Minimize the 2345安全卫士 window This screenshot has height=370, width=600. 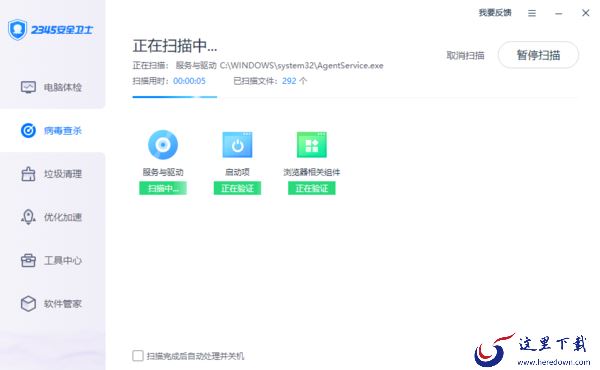coord(559,13)
